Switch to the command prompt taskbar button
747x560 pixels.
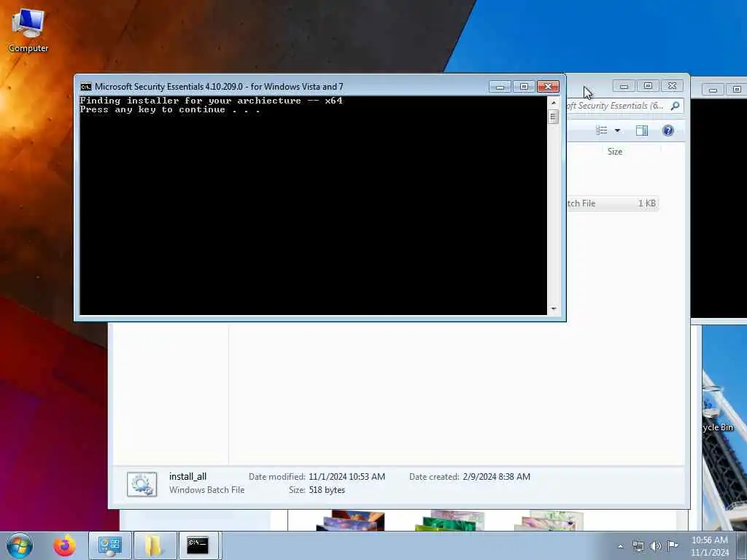pos(198,545)
